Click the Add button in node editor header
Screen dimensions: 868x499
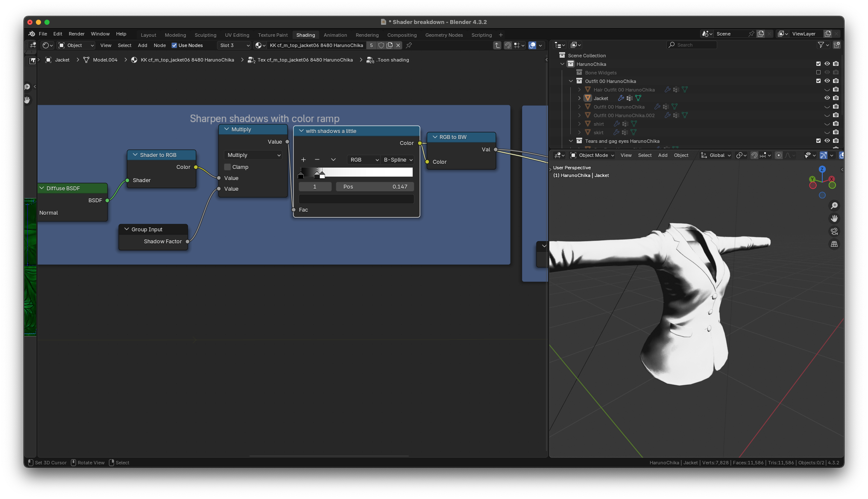142,45
